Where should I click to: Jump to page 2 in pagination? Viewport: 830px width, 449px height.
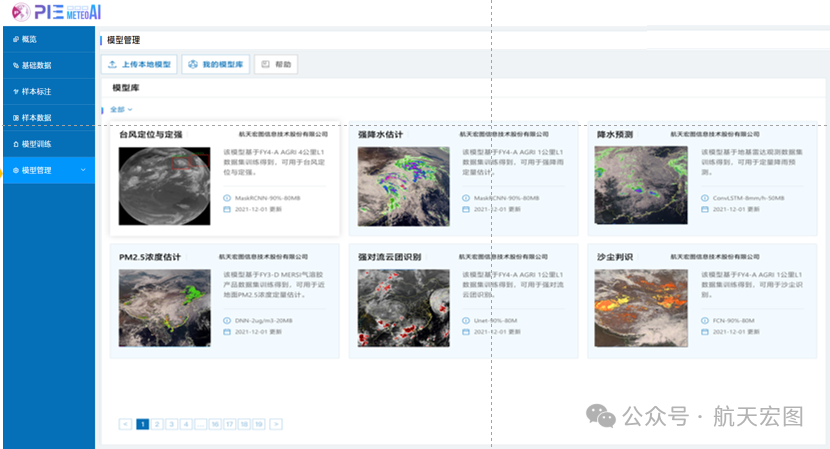[x=157, y=424]
